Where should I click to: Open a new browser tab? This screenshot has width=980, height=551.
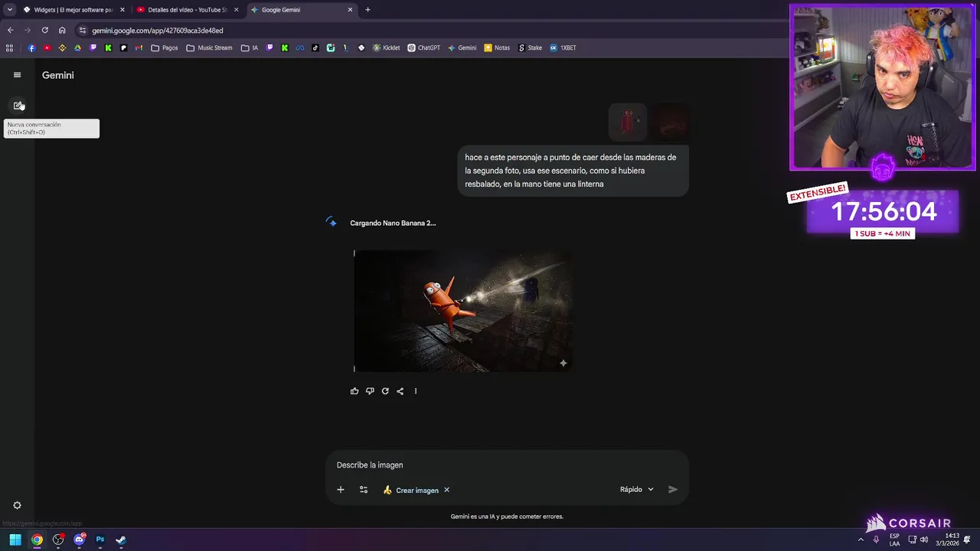pos(367,10)
